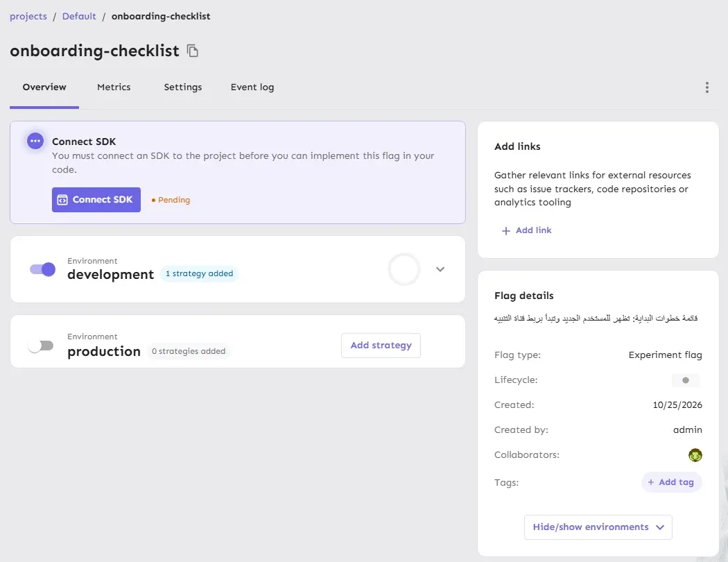Open the Default project breadcrumb

tap(79, 16)
